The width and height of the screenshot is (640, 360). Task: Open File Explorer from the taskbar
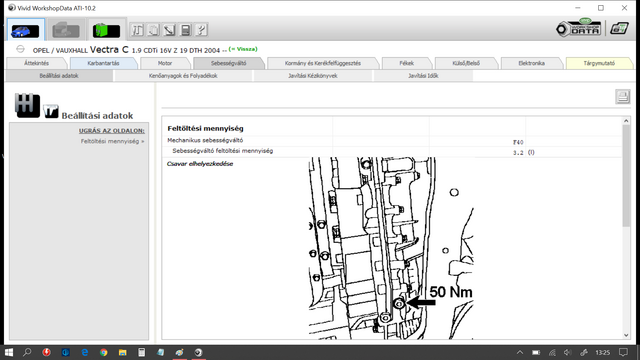pyautogui.click(x=122, y=352)
